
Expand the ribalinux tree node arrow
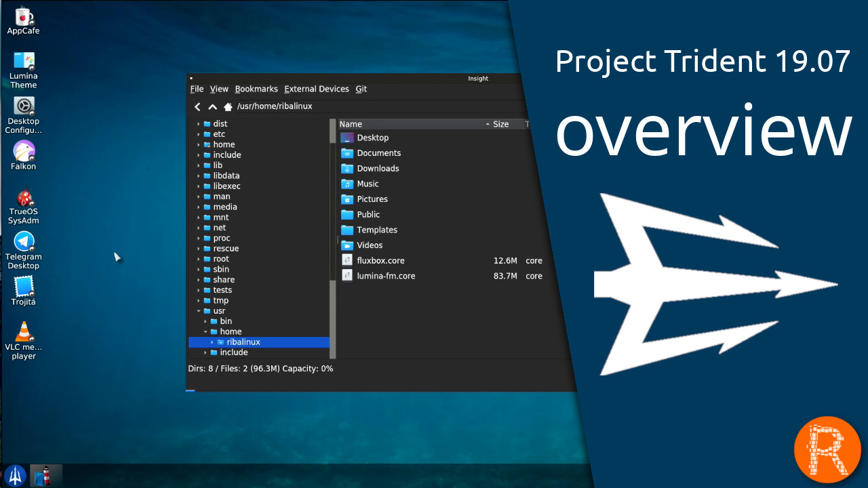212,342
